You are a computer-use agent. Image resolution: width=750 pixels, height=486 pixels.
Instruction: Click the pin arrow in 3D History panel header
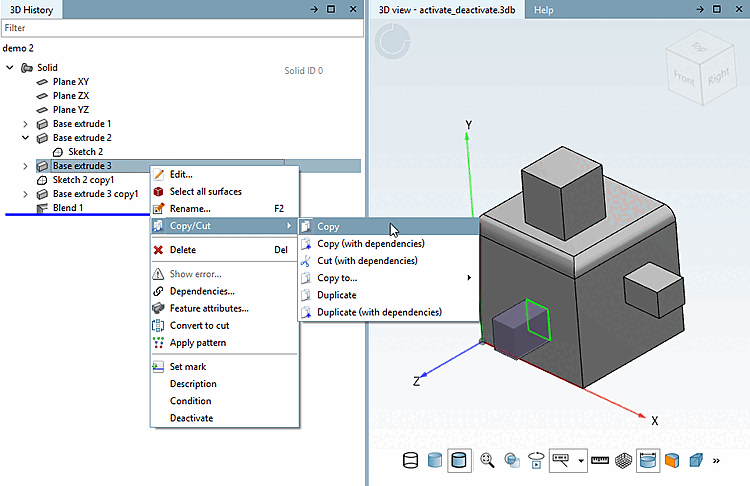point(314,9)
